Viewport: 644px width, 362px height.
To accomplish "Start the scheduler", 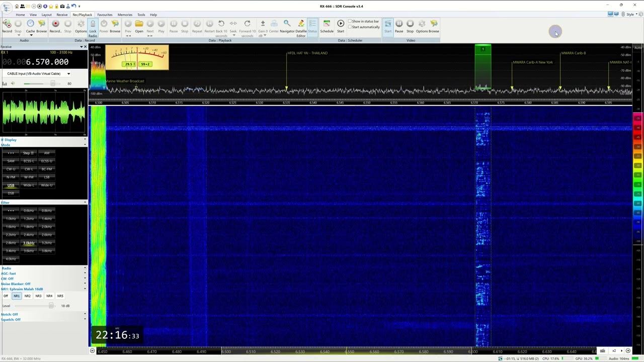I will pos(341,26).
